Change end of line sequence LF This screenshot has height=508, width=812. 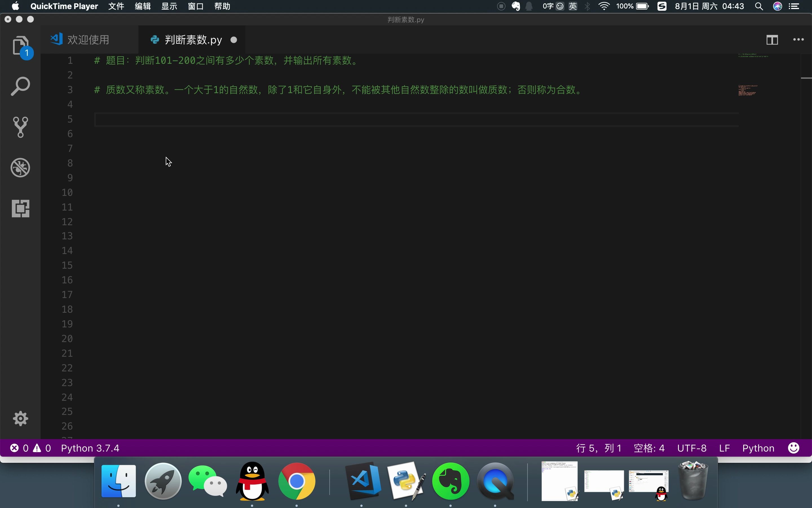(x=724, y=448)
